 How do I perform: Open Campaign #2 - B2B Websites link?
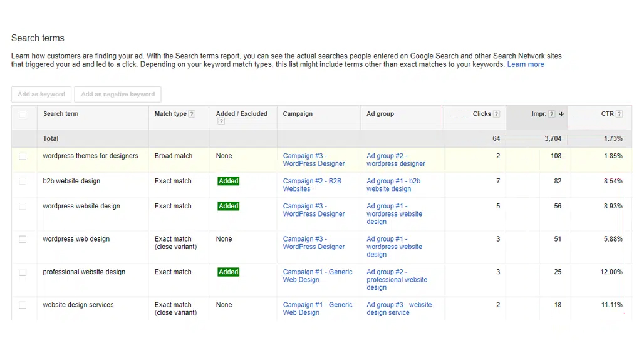[312, 185]
